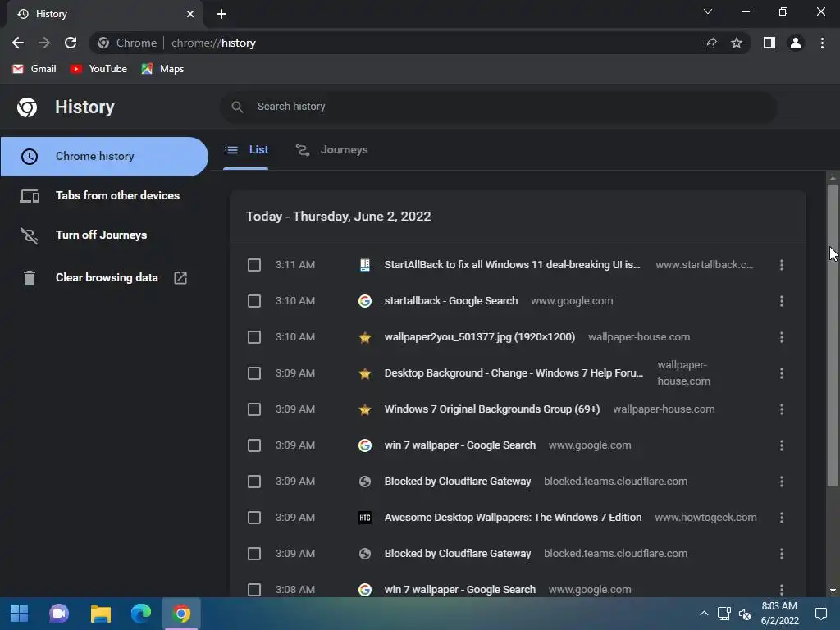The height and width of the screenshot is (630, 840).
Task: Open the YouTube bookmark
Action: [x=98, y=69]
